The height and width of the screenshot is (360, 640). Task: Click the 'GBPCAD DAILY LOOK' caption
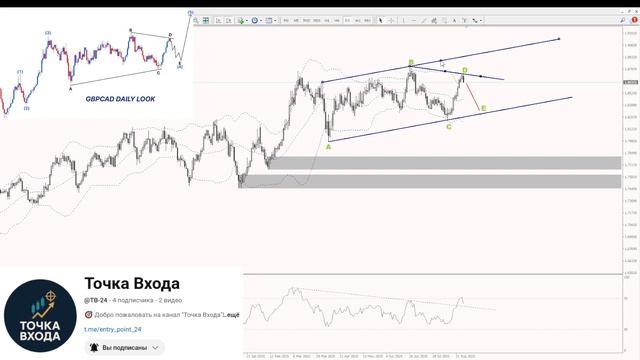click(x=120, y=99)
